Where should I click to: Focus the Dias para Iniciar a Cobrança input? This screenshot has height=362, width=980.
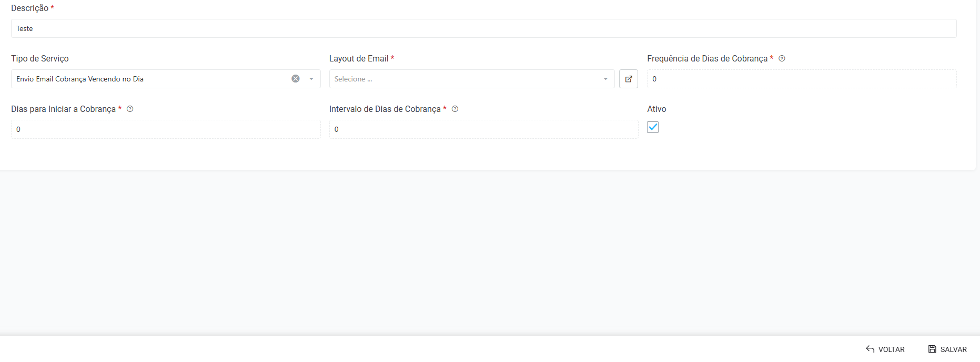[166, 129]
